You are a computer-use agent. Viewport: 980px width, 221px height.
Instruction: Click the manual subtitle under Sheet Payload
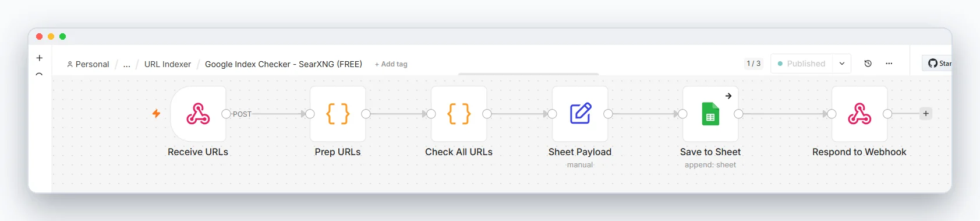580,165
